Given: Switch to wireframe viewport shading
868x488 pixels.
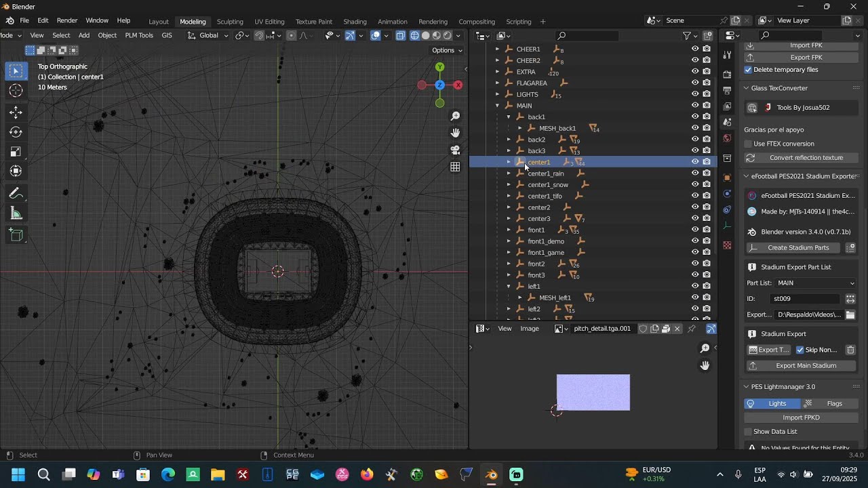Looking at the screenshot, I should click(414, 35).
